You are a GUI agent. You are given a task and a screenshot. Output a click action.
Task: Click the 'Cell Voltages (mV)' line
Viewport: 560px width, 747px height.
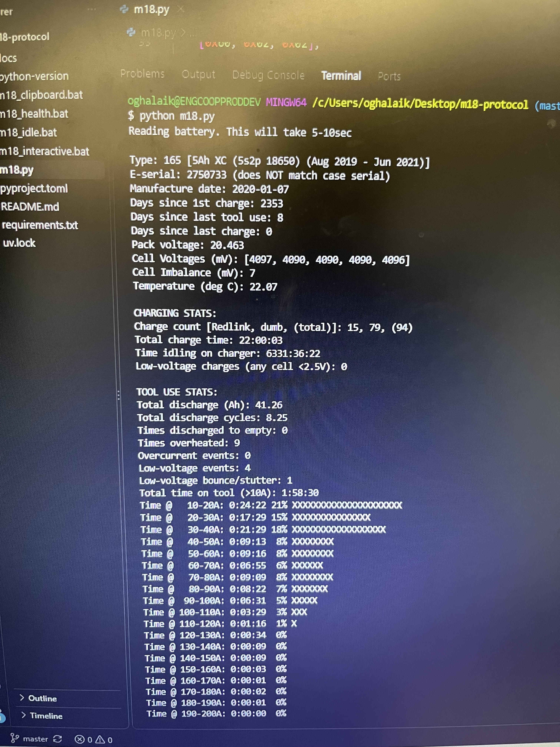[x=271, y=259]
